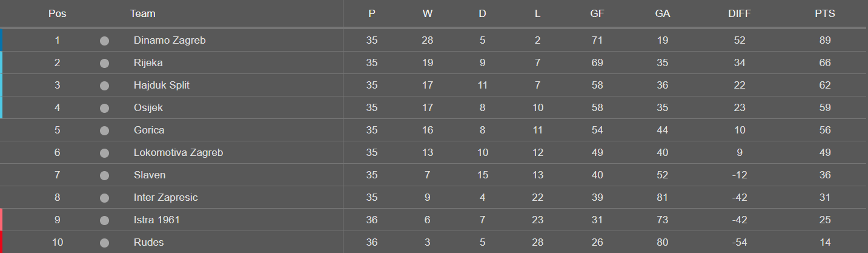Viewport: 868px width, 253px height.
Task: Click the Hajduk Split team logo circle
Action: coord(104,86)
